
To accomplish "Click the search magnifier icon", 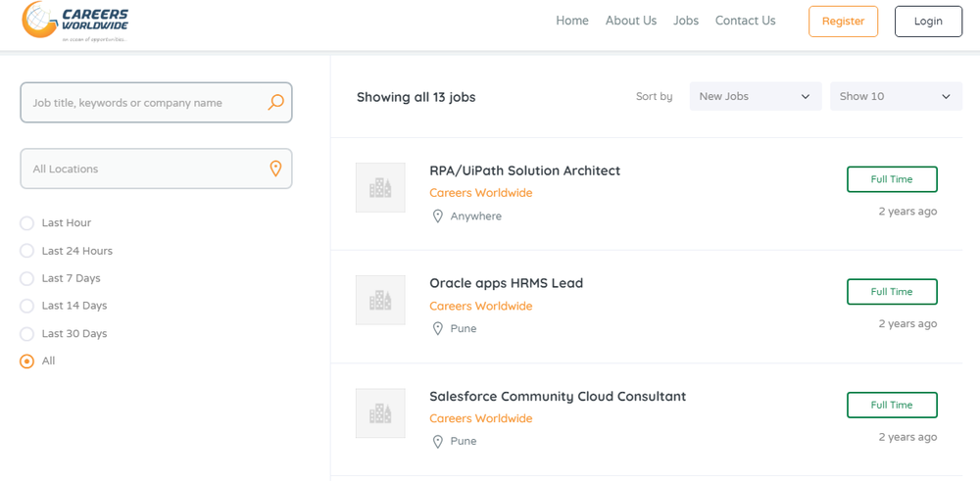I will (276, 102).
